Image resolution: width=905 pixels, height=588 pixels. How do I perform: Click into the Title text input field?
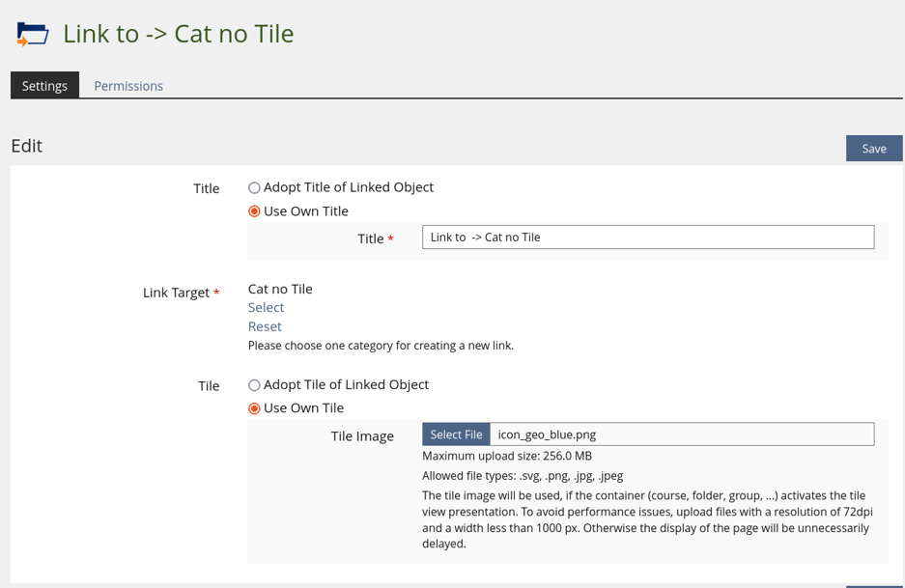647,238
